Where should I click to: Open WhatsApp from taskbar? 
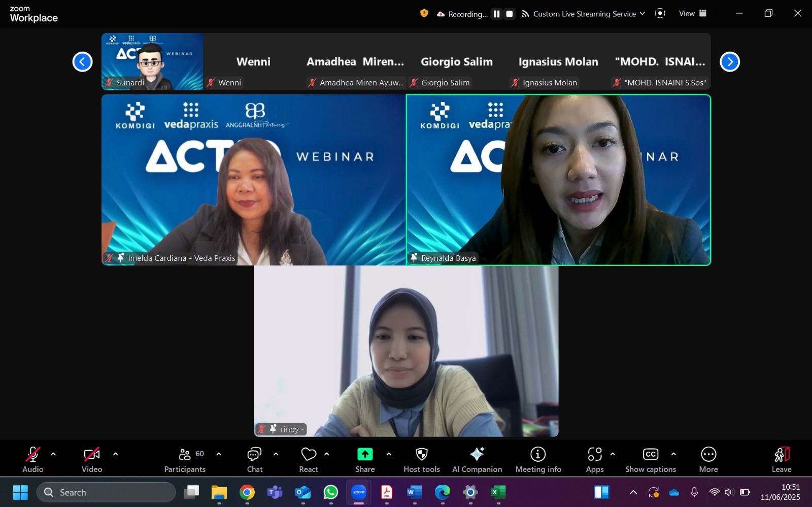pyautogui.click(x=331, y=492)
